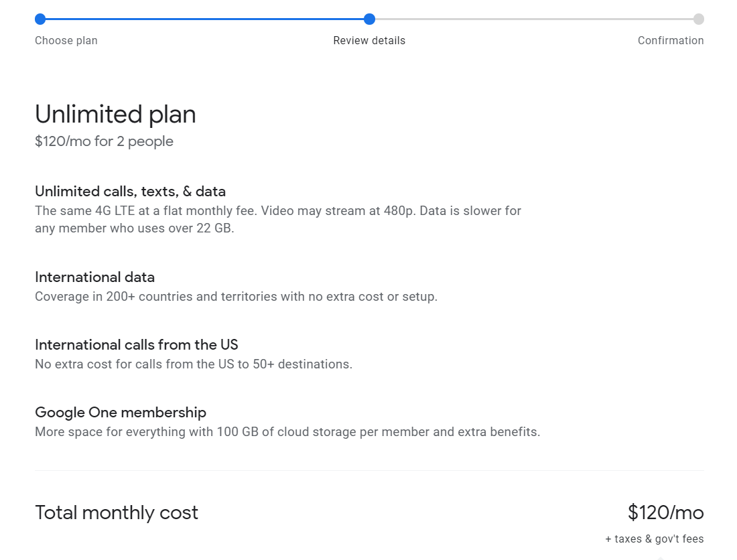Click the Unlimited plan heading
The width and height of the screenshot is (737, 560).
tap(115, 114)
